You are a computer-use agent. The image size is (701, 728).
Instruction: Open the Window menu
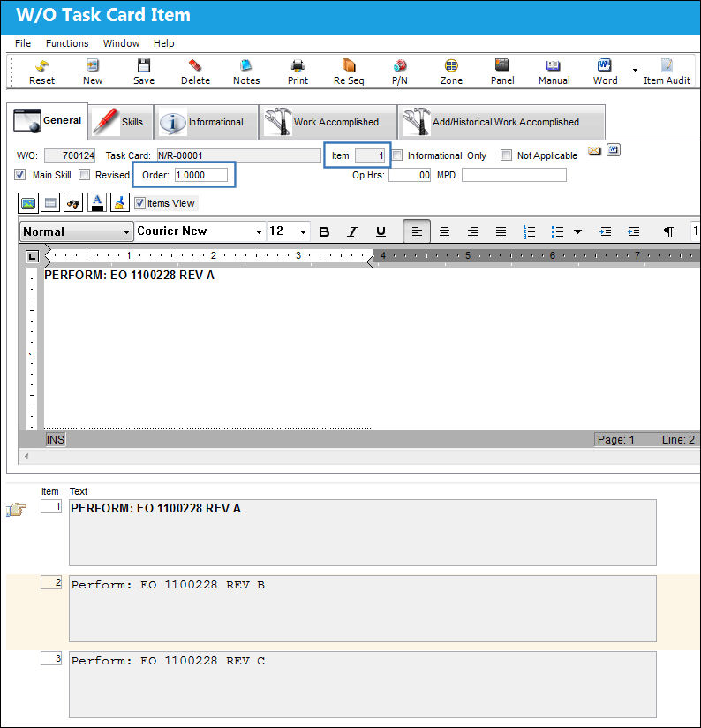[x=121, y=43]
